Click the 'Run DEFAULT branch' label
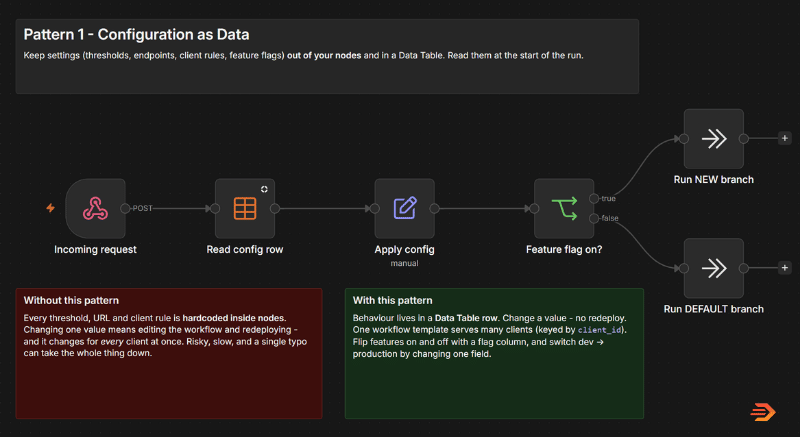Viewport: 800px width, 437px height. click(714, 309)
